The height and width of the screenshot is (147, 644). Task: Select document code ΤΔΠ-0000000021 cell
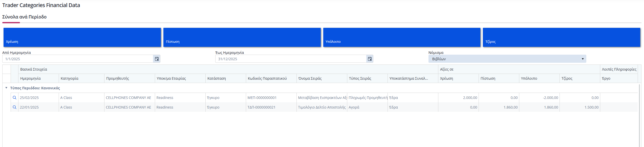tap(271, 107)
